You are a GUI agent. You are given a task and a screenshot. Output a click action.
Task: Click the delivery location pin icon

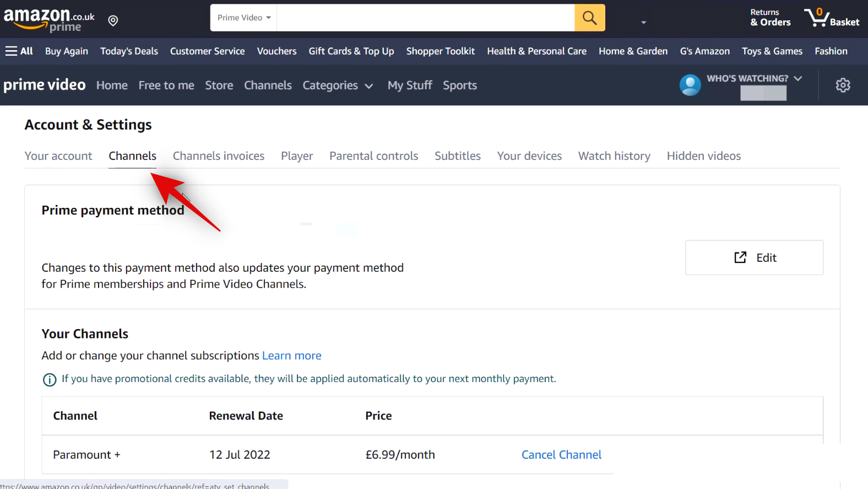click(113, 21)
